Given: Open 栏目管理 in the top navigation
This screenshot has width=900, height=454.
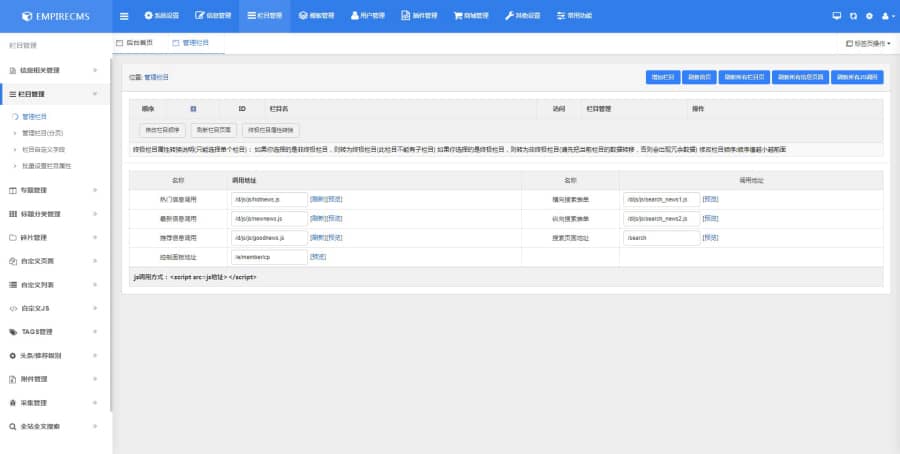Looking at the screenshot, I should point(265,16).
